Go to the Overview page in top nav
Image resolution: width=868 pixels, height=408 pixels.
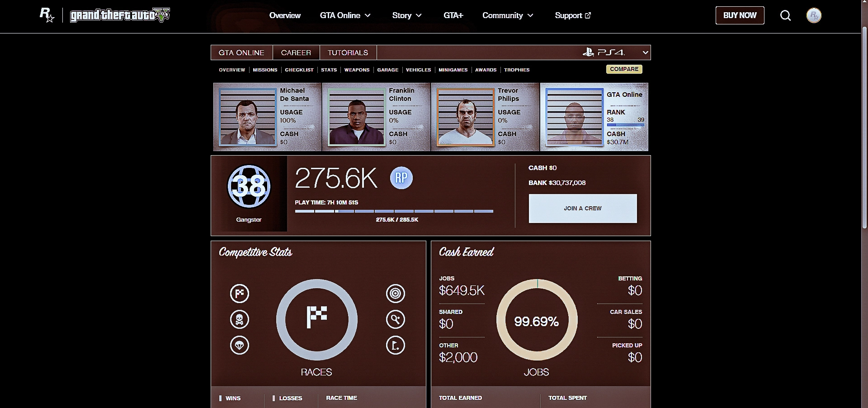pyautogui.click(x=285, y=15)
